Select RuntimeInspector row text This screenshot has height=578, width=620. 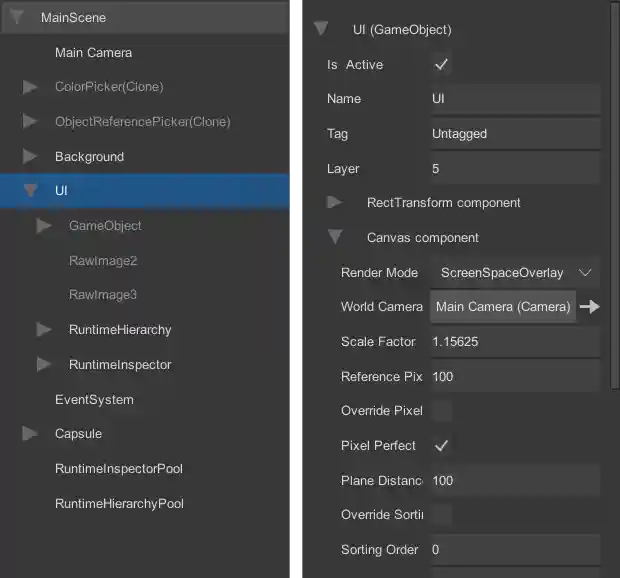[x=120, y=364]
